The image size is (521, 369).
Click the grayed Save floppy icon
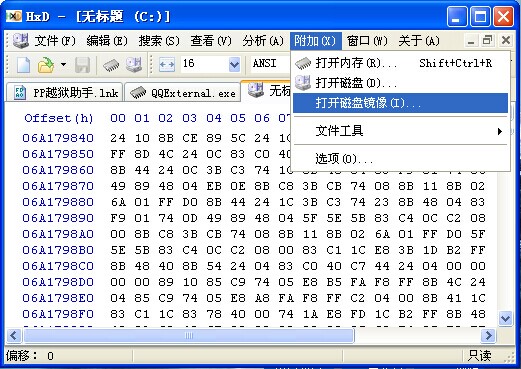[82, 64]
